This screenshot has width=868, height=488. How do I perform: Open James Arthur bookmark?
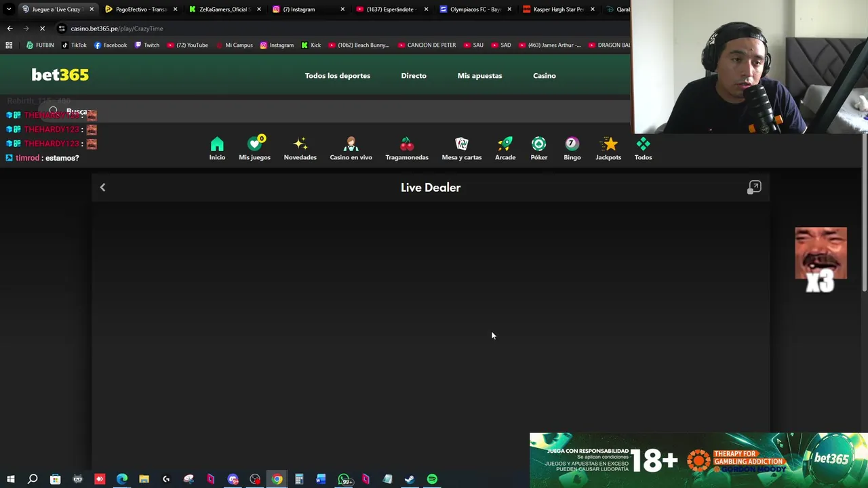click(550, 45)
